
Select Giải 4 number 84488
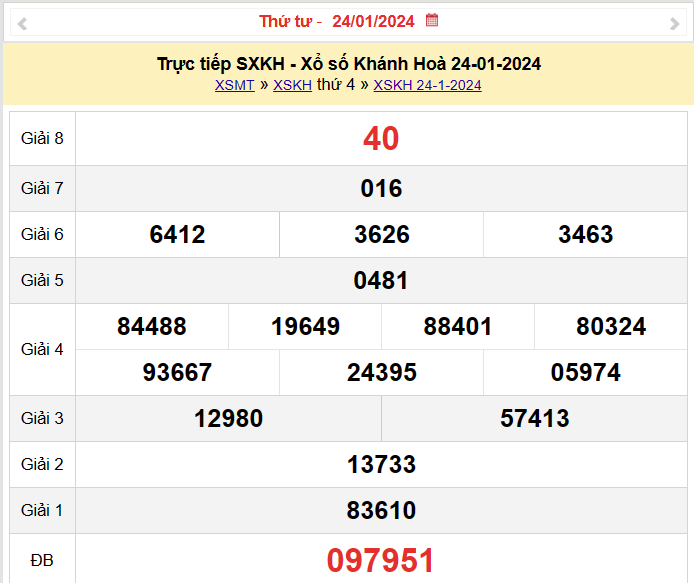152,326
